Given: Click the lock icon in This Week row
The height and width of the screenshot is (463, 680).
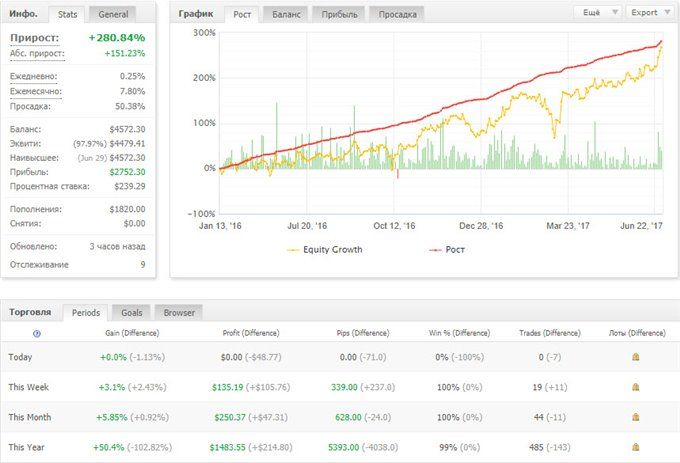Looking at the screenshot, I should (635, 387).
